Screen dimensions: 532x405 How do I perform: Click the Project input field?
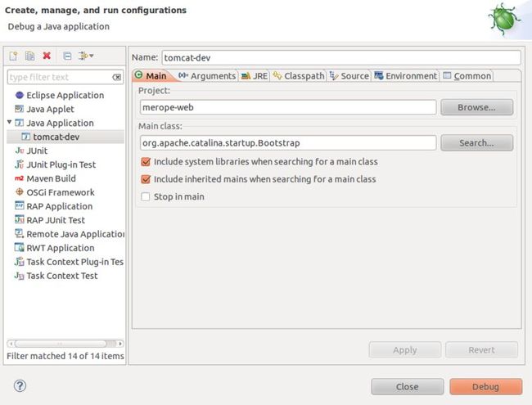coord(288,107)
